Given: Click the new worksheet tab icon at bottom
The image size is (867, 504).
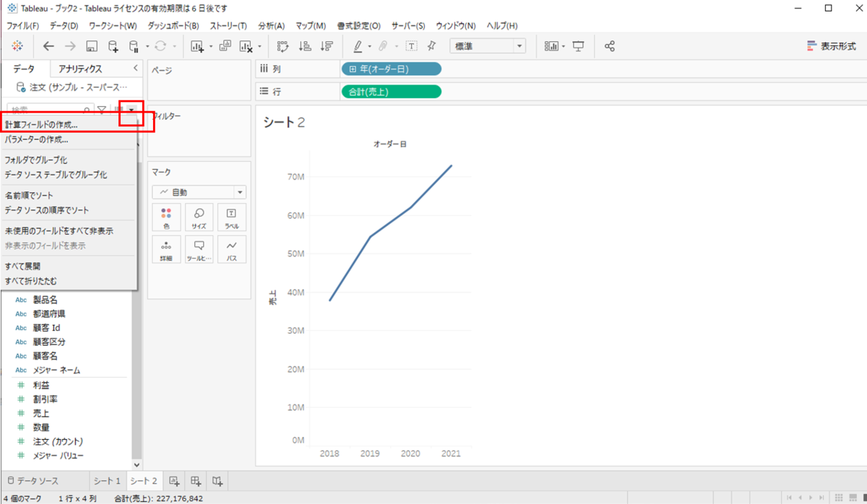Looking at the screenshot, I should click(x=173, y=480).
